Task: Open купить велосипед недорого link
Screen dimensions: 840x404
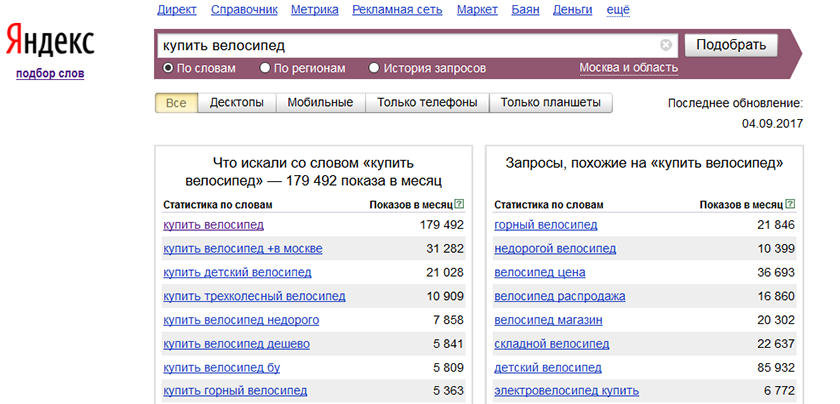Action: click(x=241, y=320)
